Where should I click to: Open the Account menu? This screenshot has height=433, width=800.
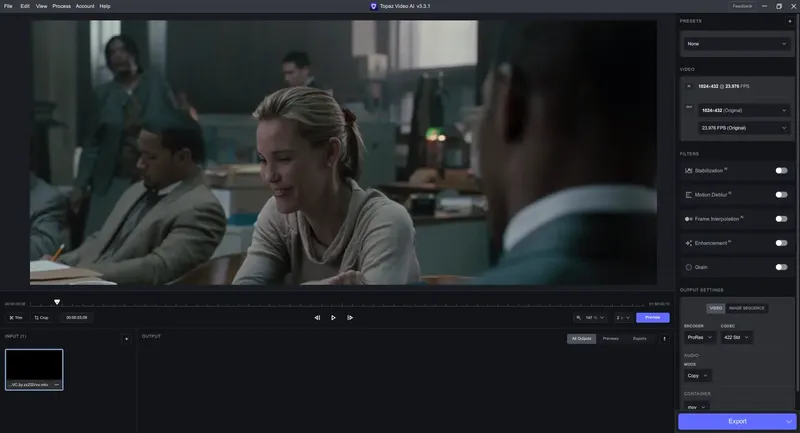click(x=85, y=6)
